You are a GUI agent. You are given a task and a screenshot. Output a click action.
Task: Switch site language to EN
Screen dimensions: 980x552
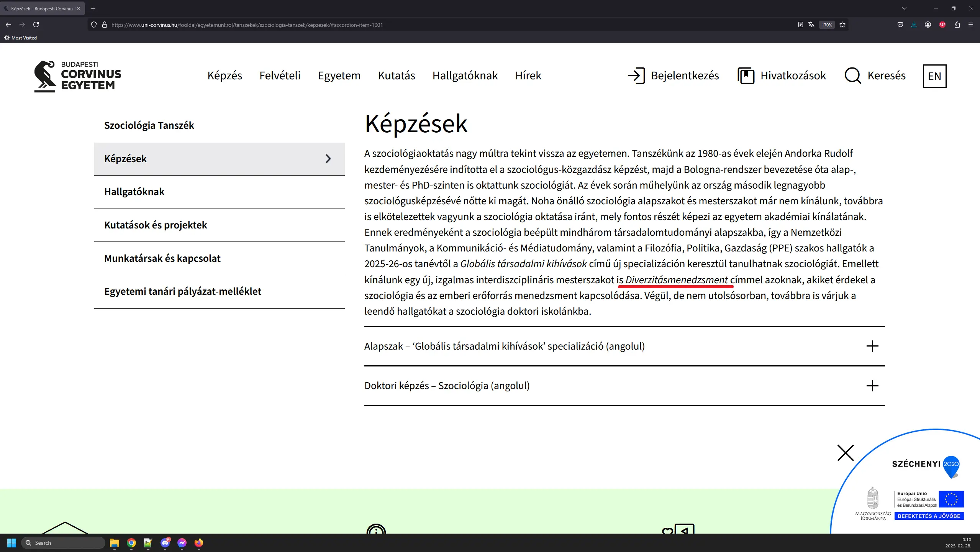(934, 76)
